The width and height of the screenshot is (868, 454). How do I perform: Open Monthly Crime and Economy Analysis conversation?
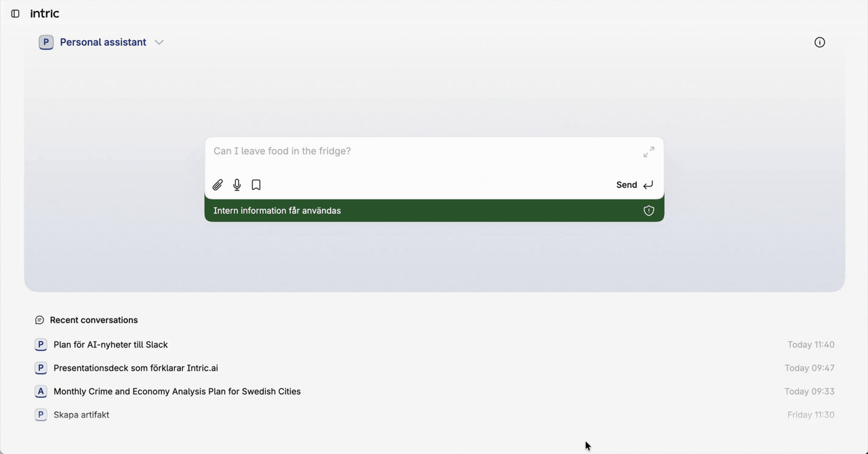click(177, 392)
